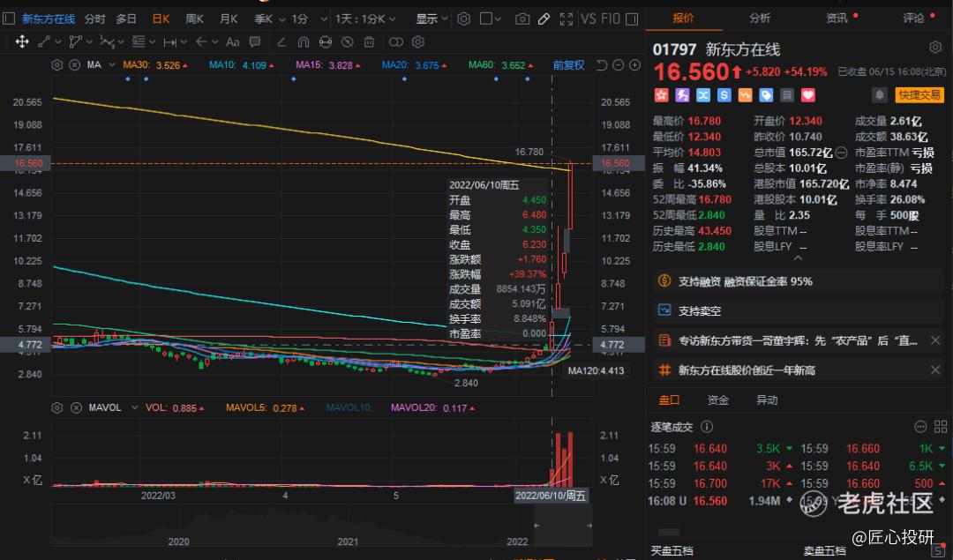Viewport: 953px width, 560px height.
Task: Switch to 月K chart tab
Action: pyautogui.click(x=229, y=19)
